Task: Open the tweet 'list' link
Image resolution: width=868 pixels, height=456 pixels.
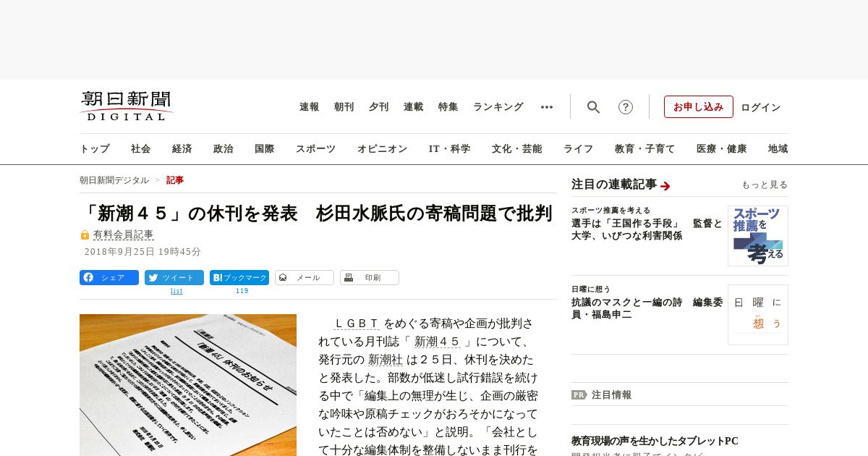Action: click(176, 291)
